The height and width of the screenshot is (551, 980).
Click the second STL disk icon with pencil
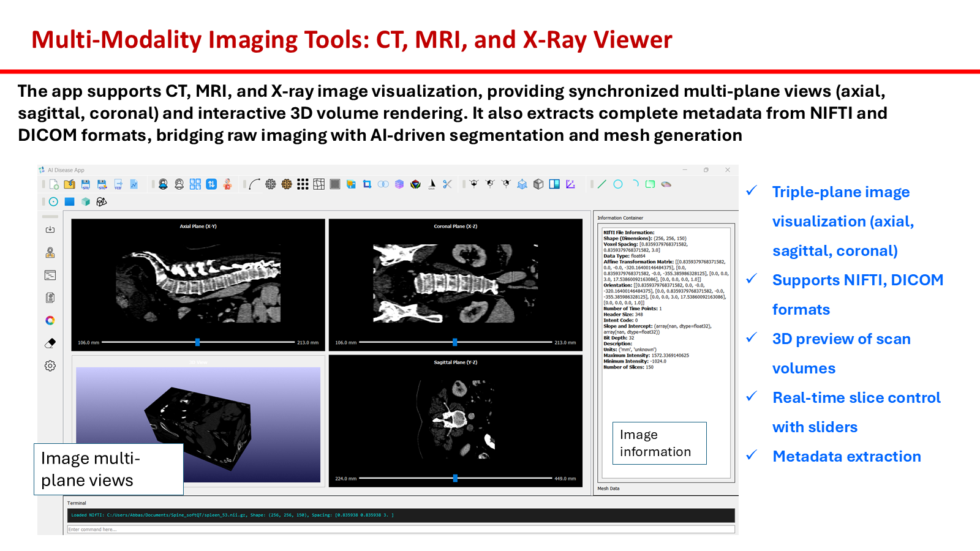[102, 184]
